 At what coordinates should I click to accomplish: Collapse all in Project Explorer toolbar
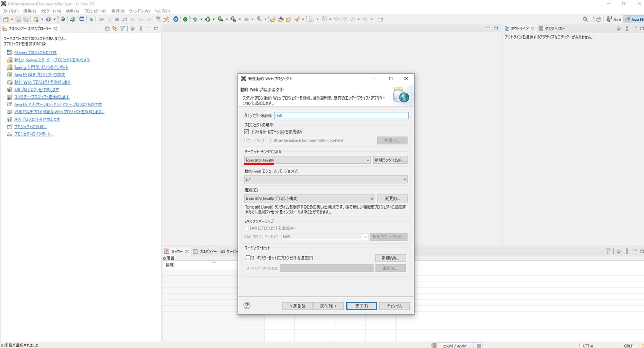107,28
